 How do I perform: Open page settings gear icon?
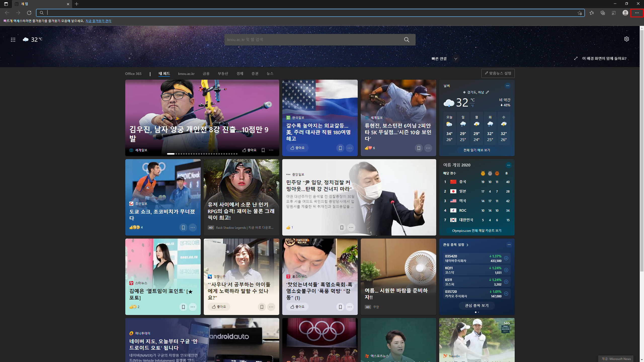[626, 39]
